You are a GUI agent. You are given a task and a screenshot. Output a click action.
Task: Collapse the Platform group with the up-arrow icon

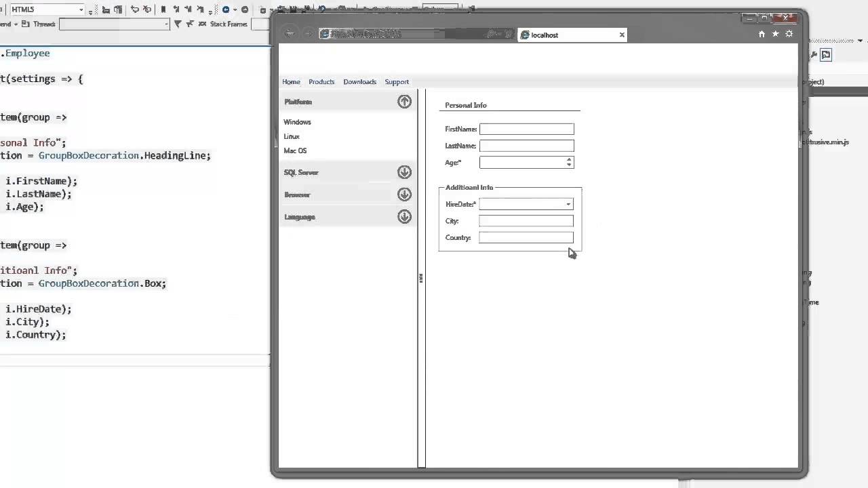click(x=404, y=102)
